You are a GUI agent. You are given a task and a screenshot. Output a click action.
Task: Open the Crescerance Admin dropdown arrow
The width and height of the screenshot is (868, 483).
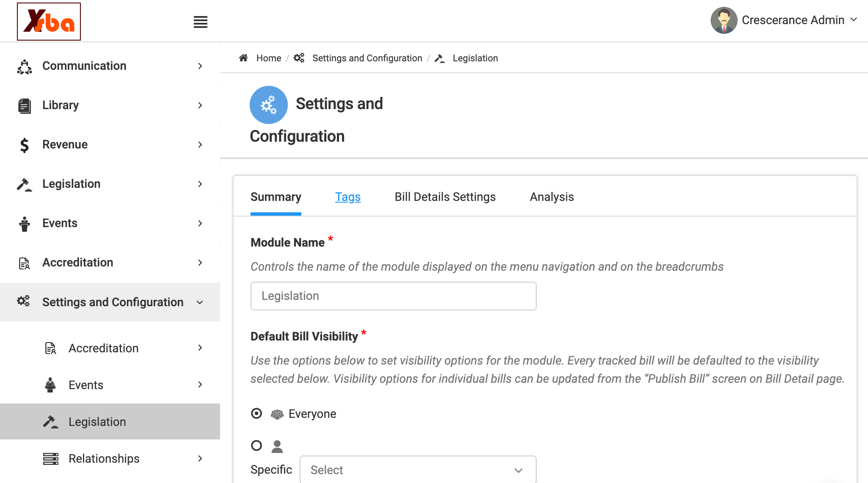pyautogui.click(x=854, y=19)
